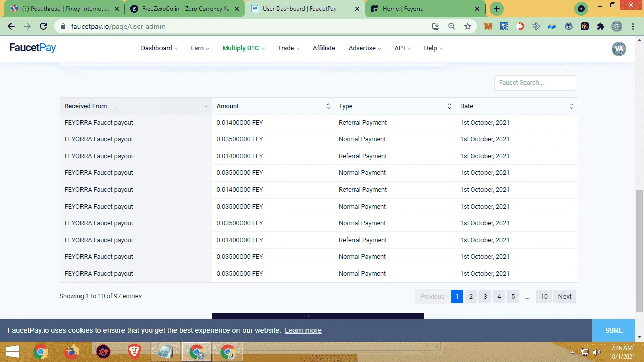Image resolution: width=644 pixels, height=362 pixels.
Task: Click the blue open-book extension icon
Action: [x=552, y=26]
